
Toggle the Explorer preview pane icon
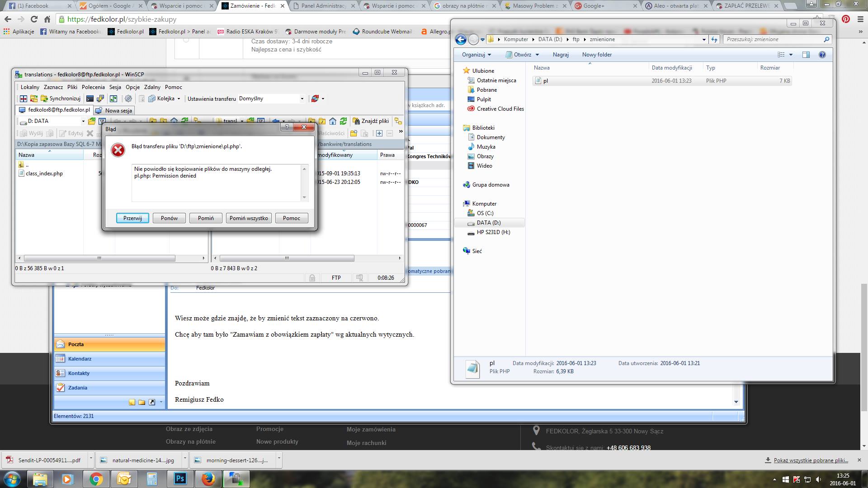coord(806,55)
